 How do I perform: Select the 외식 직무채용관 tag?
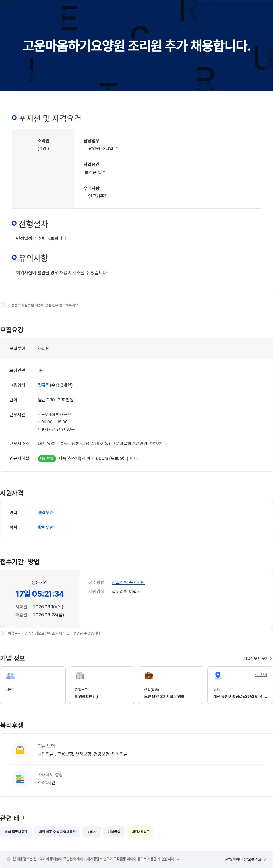(16, 832)
